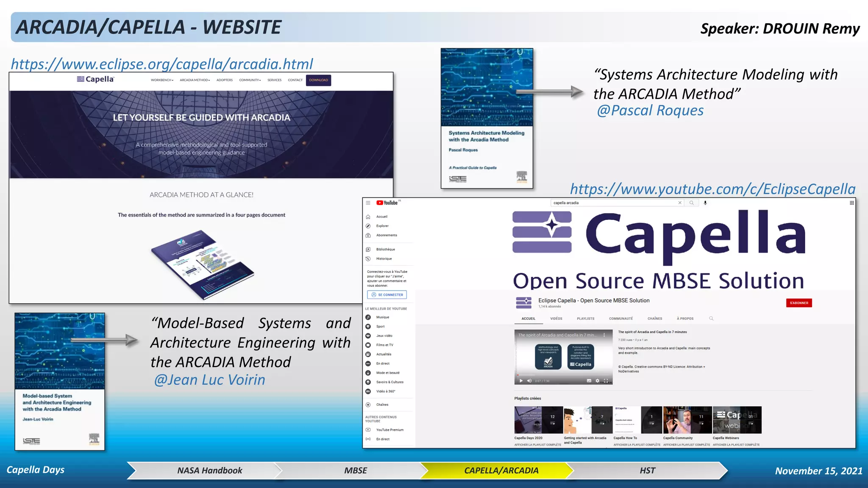Select the NASA Handbook navigation step

(205, 471)
